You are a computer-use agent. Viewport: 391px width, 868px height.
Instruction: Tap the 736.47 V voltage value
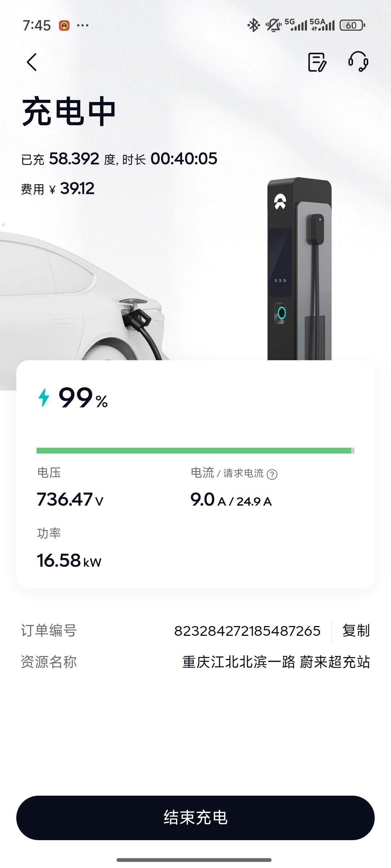tap(70, 499)
